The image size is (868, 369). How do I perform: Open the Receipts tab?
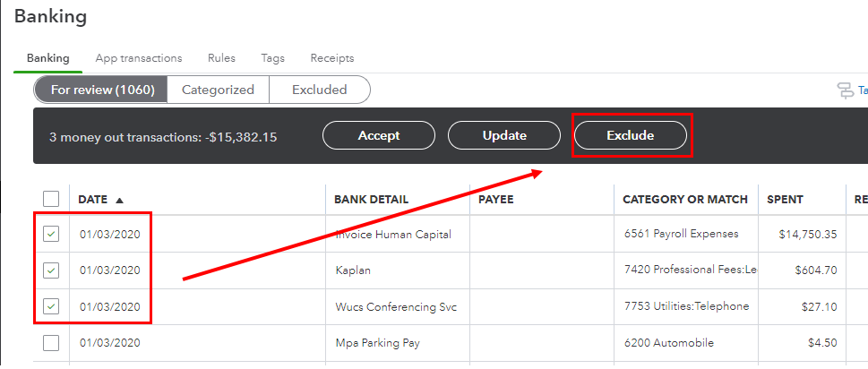point(332,58)
